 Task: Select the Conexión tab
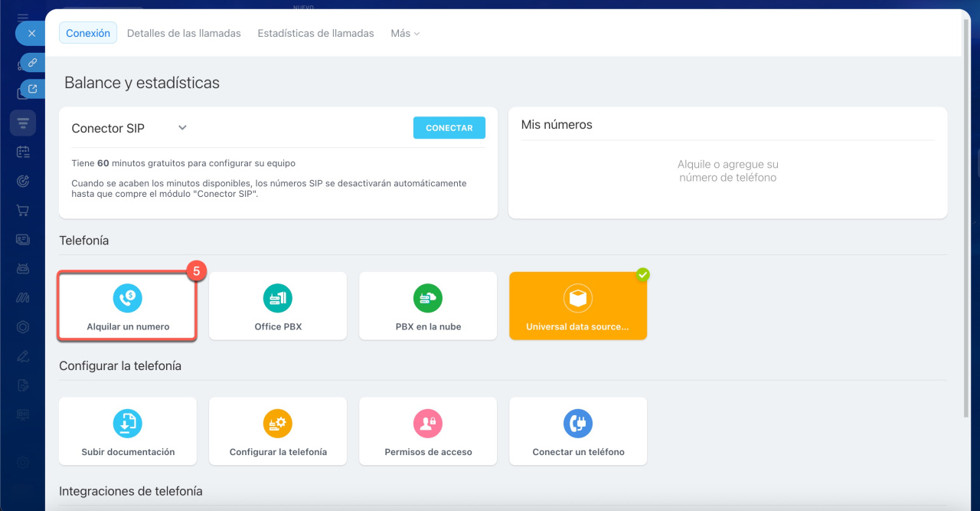pos(88,34)
